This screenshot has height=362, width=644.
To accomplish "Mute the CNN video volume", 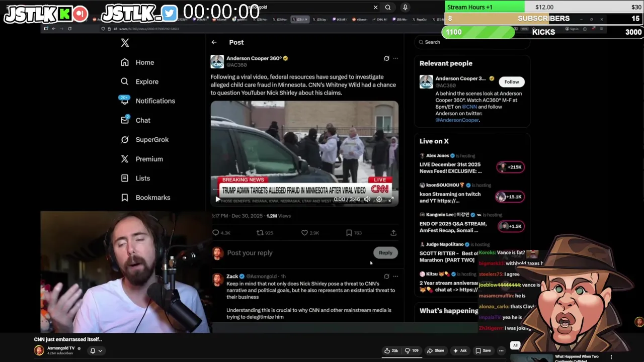I will (x=367, y=200).
